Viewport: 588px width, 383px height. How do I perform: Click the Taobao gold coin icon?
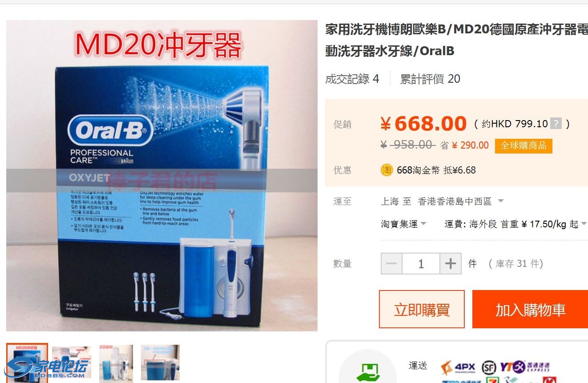point(387,170)
